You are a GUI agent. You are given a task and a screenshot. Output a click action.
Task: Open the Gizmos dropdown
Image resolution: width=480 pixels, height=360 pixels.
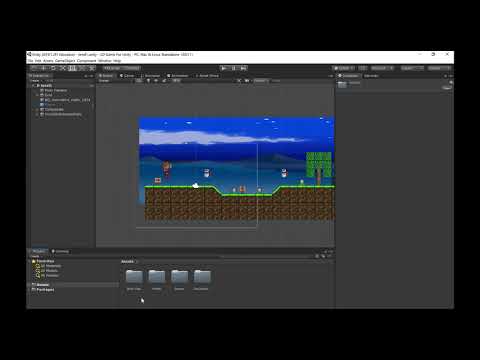pyautogui.click(x=261, y=81)
